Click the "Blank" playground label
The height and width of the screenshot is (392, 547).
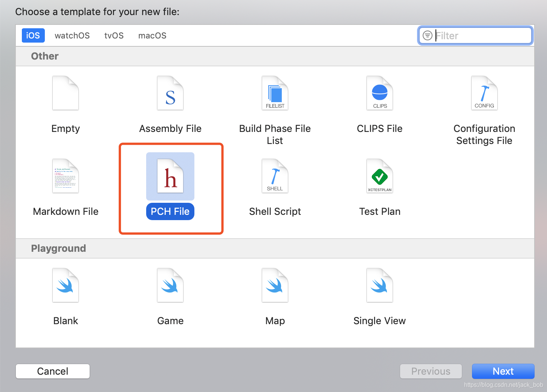pyautogui.click(x=66, y=321)
